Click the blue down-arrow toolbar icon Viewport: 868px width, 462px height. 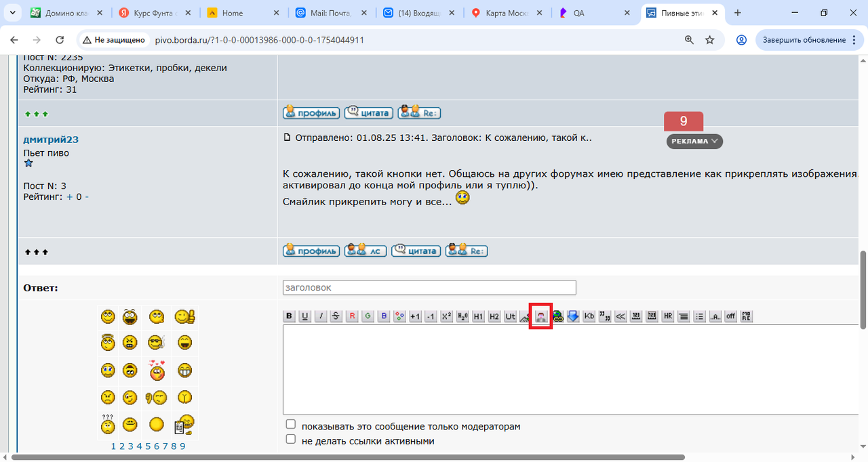coord(573,316)
